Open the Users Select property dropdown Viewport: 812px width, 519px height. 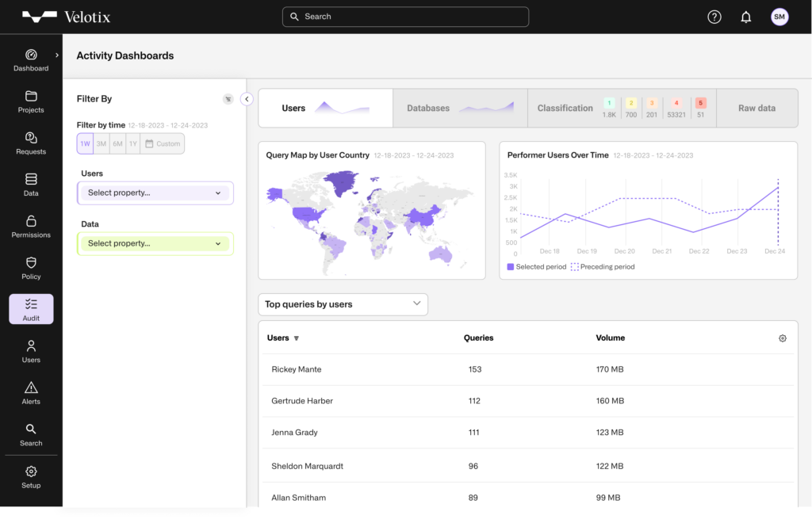coord(155,193)
